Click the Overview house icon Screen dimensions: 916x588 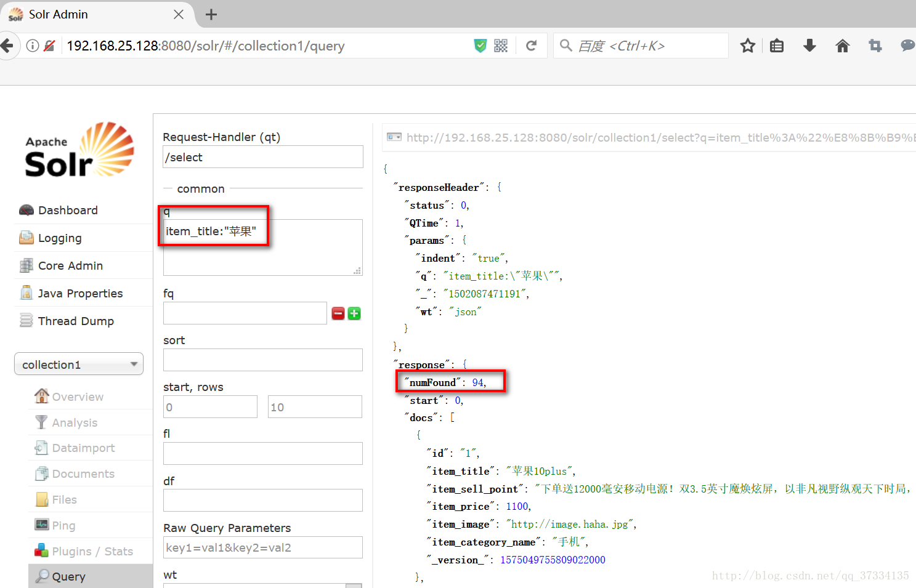pos(42,396)
